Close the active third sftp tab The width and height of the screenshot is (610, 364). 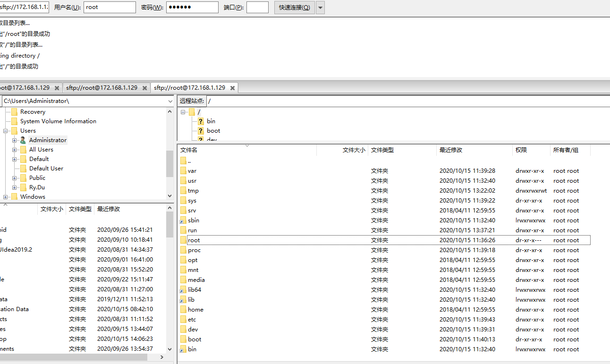[232, 88]
